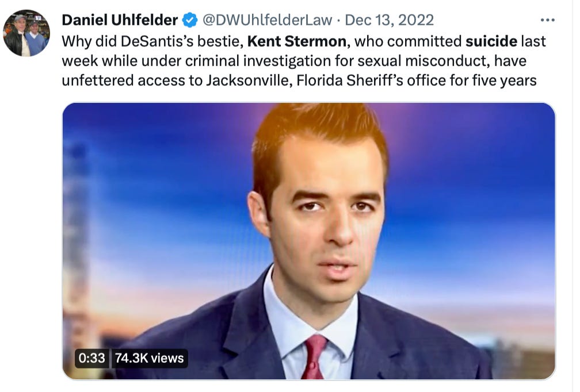Click the bold word suicide in tweet
The image size is (580, 392).
coord(491,41)
